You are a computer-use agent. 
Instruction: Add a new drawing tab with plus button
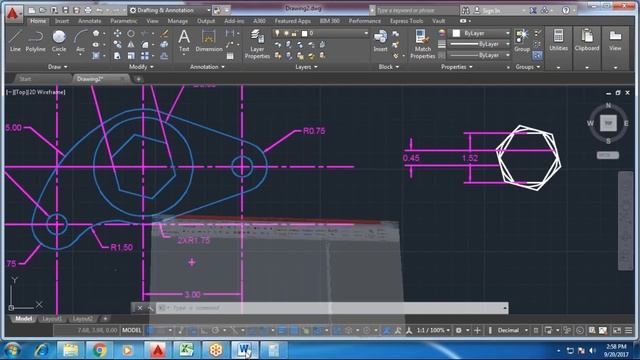pyautogui.click(x=138, y=79)
